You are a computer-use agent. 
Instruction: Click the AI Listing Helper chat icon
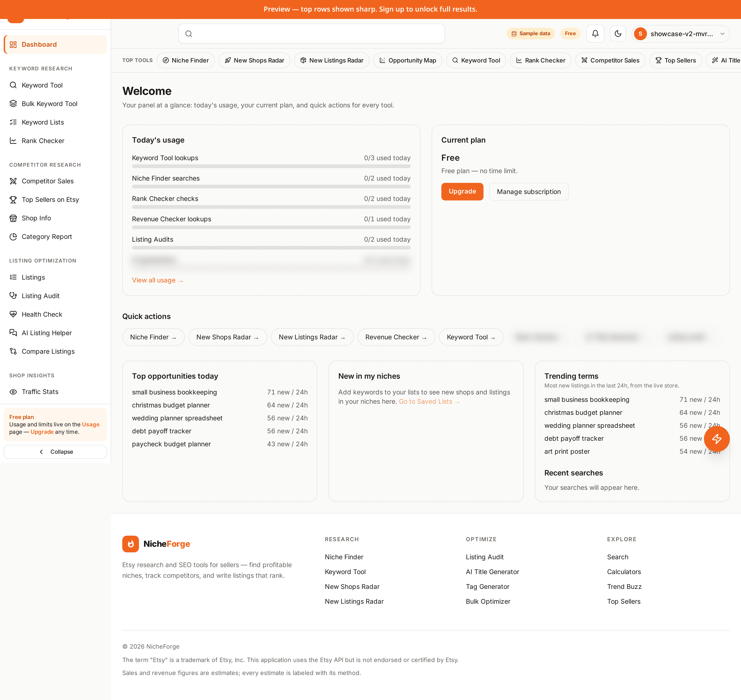(x=13, y=332)
